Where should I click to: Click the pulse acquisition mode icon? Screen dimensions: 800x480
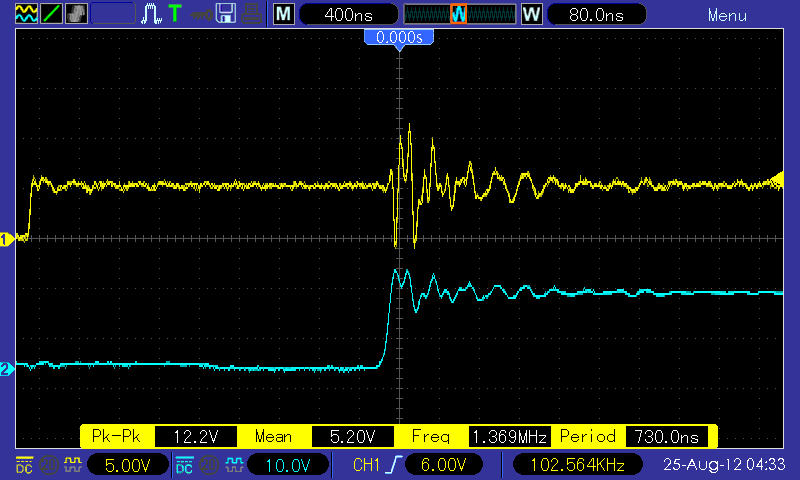point(152,14)
